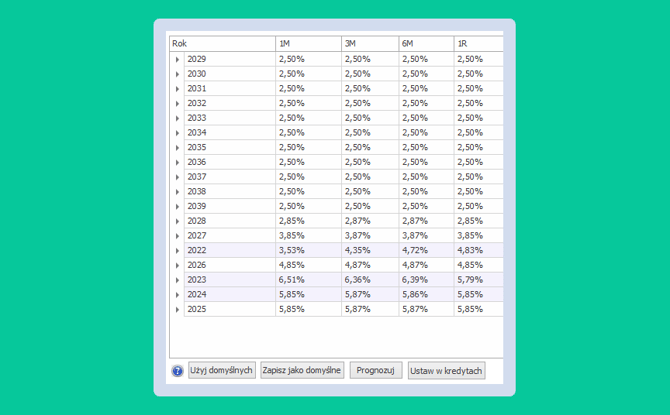The height and width of the screenshot is (415, 670).
Task: Expand the 2031 row arrow
Action: [177, 89]
